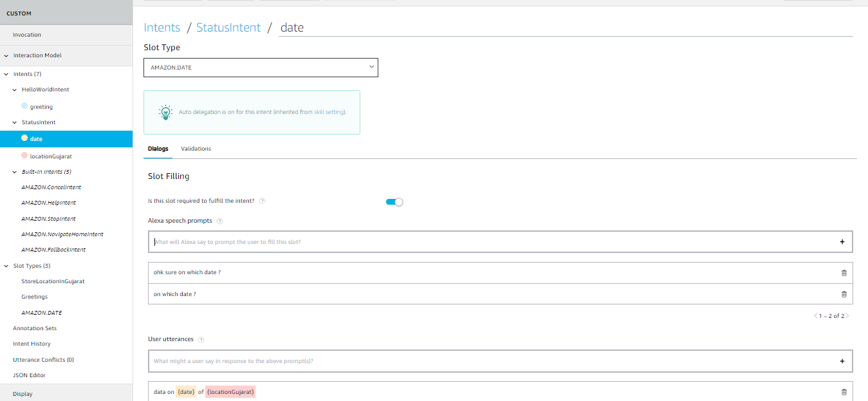Toggle slot required to fulfill intent switch

[x=394, y=202]
